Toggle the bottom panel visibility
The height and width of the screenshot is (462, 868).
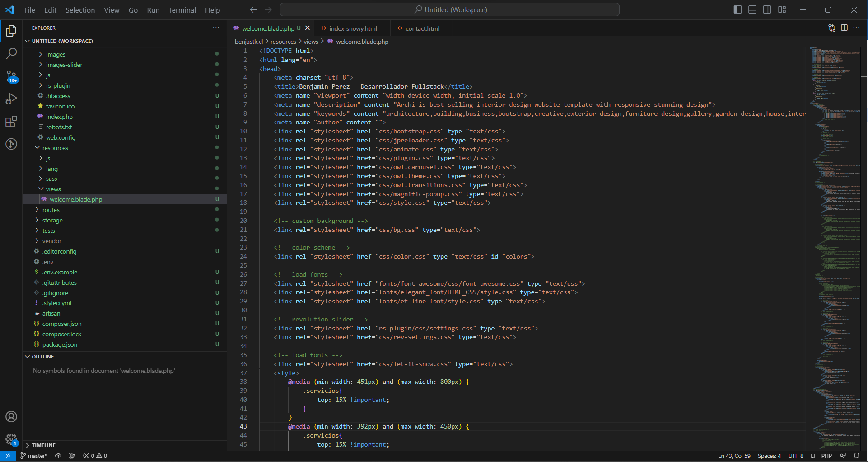[752, 10]
